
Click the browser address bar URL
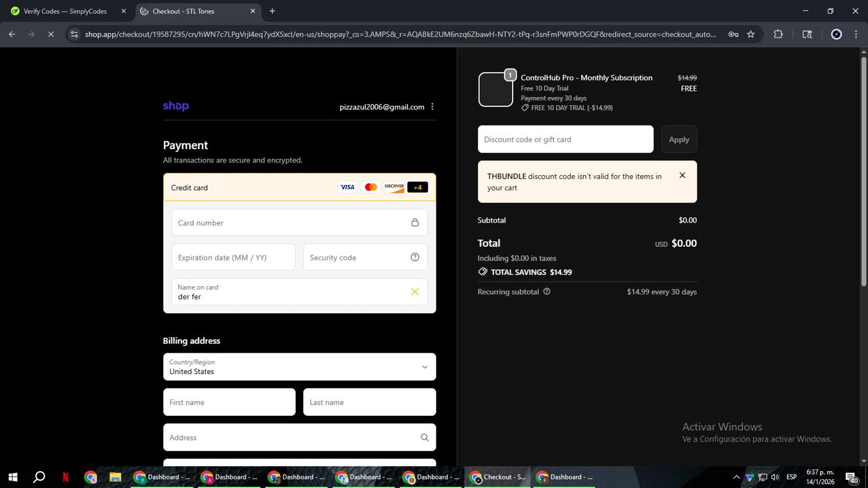pos(400,34)
